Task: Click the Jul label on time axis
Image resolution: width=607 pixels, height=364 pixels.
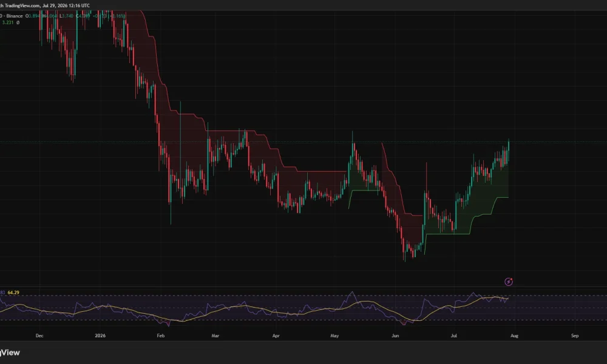Action: [453, 335]
